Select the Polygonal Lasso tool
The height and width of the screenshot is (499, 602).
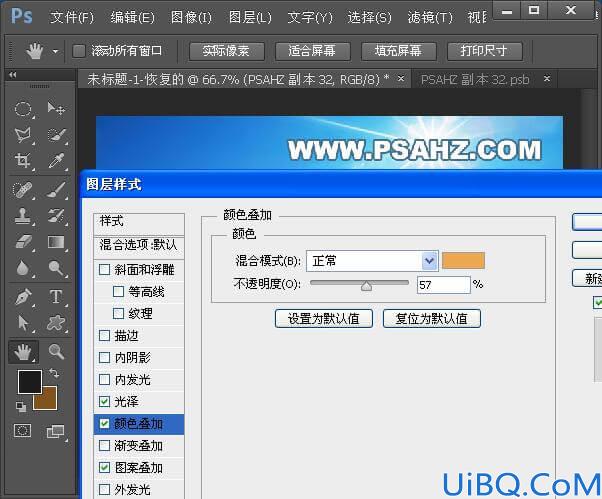click(23, 135)
